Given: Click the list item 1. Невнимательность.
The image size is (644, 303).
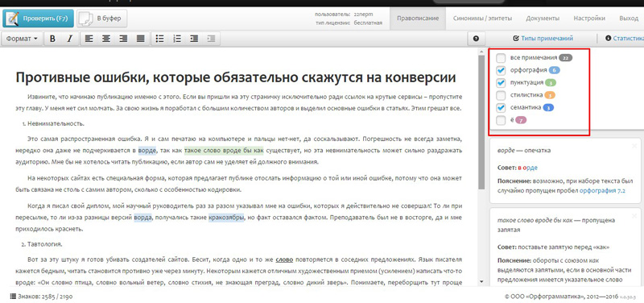Looking at the screenshot, I should (53, 123).
